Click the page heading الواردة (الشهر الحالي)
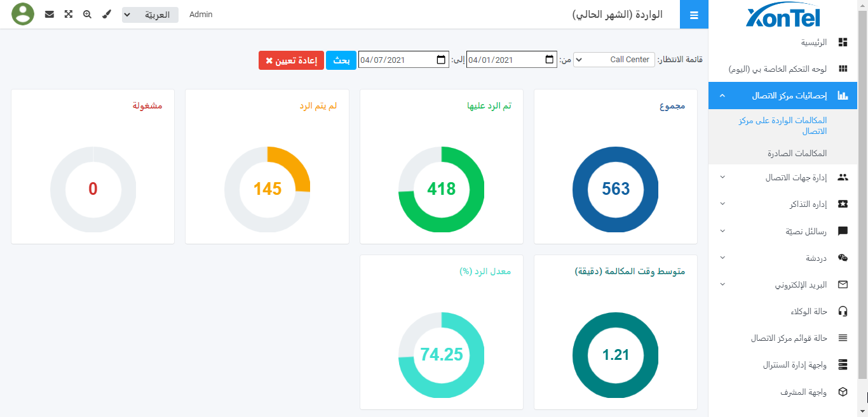 [618, 15]
